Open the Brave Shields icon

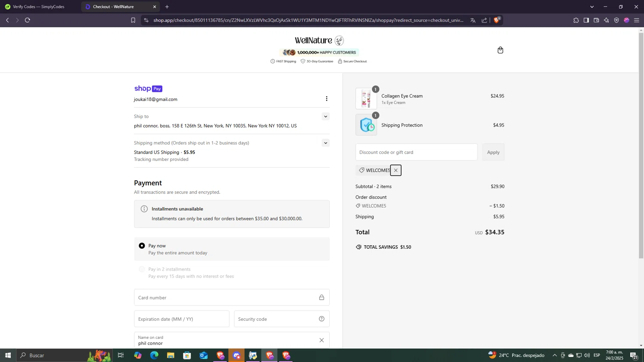[497, 20]
